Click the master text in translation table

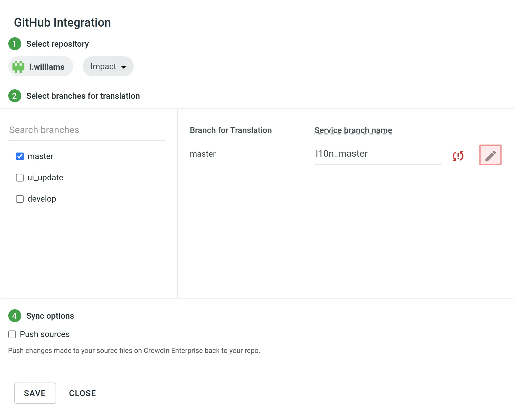[203, 154]
